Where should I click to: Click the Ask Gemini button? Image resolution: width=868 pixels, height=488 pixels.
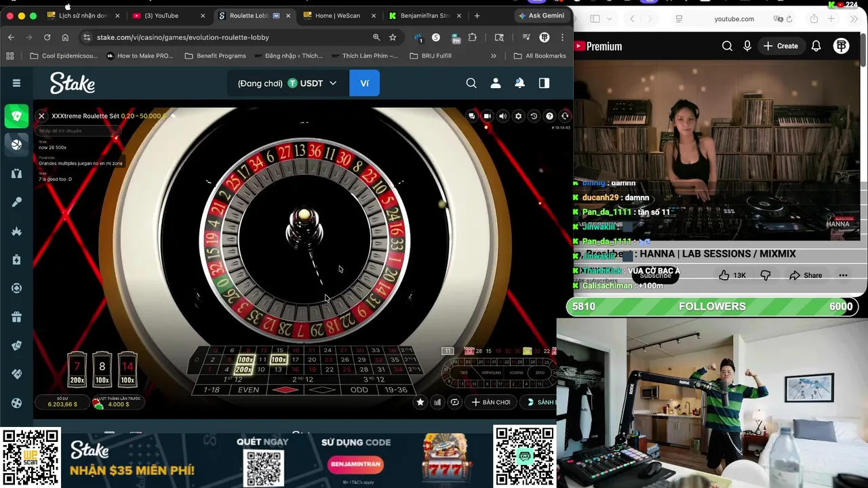pos(540,16)
